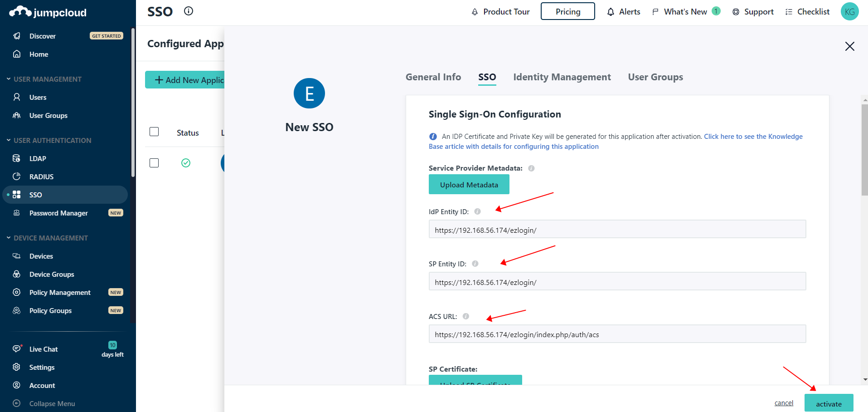The width and height of the screenshot is (868, 412).
Task: Click Upload Metadata button
Action: pos(469,184)
